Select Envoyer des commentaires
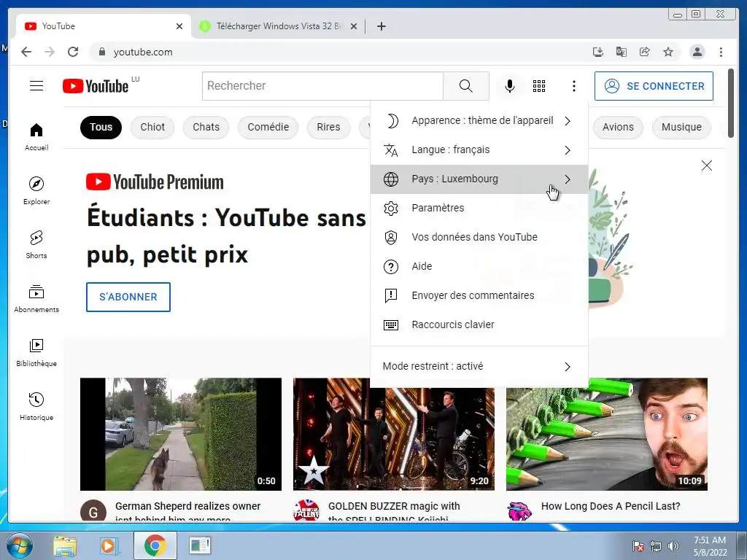The height and width of the screenshot is (560, 747). (x=479, y=295)
